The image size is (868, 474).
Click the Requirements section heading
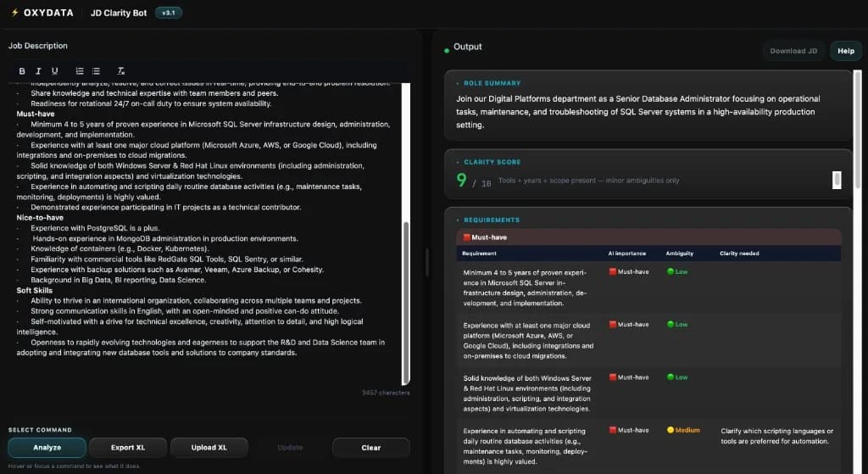[x=492, y=220]
